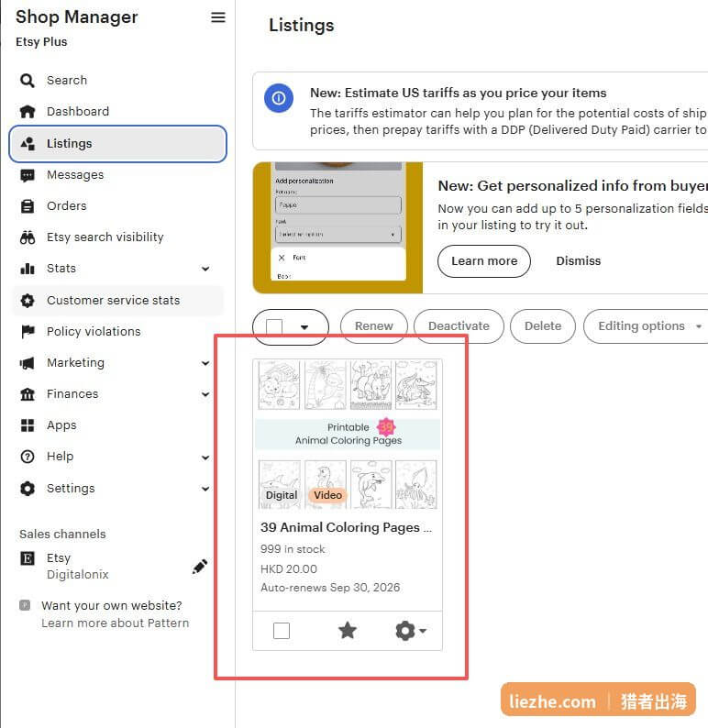The height and width of the screenshot is (728, 708).
Task: Go to Orders in the sidebar
Action: point(66,205)
